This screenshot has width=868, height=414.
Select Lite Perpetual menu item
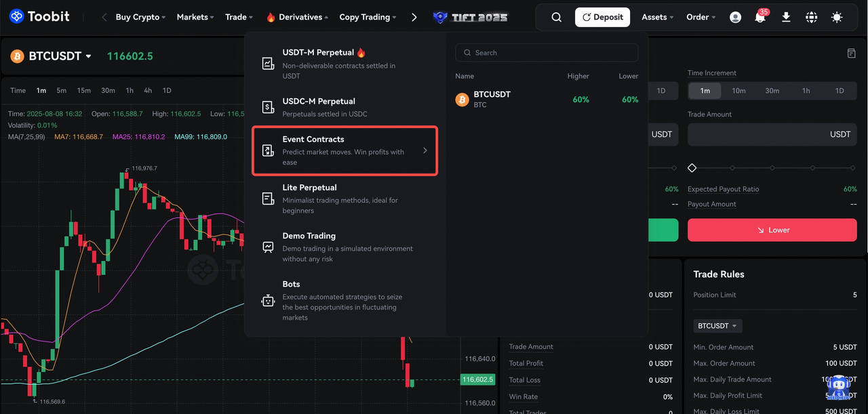344,199
